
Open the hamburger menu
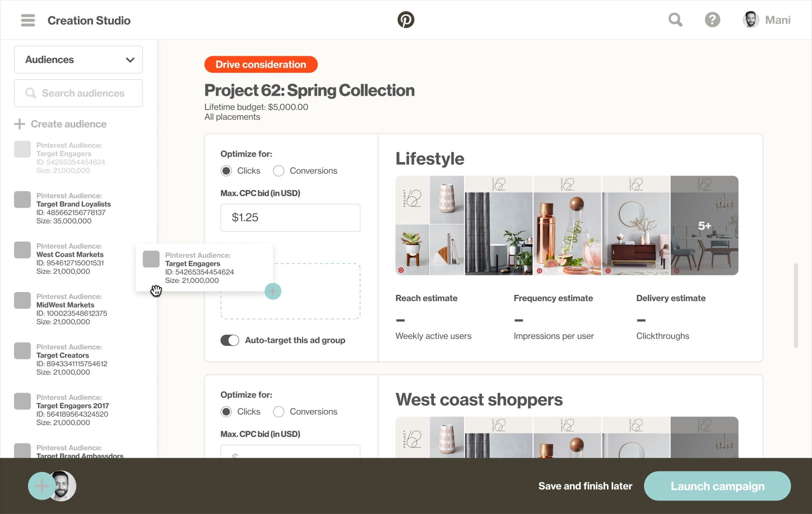pos(28,20)
